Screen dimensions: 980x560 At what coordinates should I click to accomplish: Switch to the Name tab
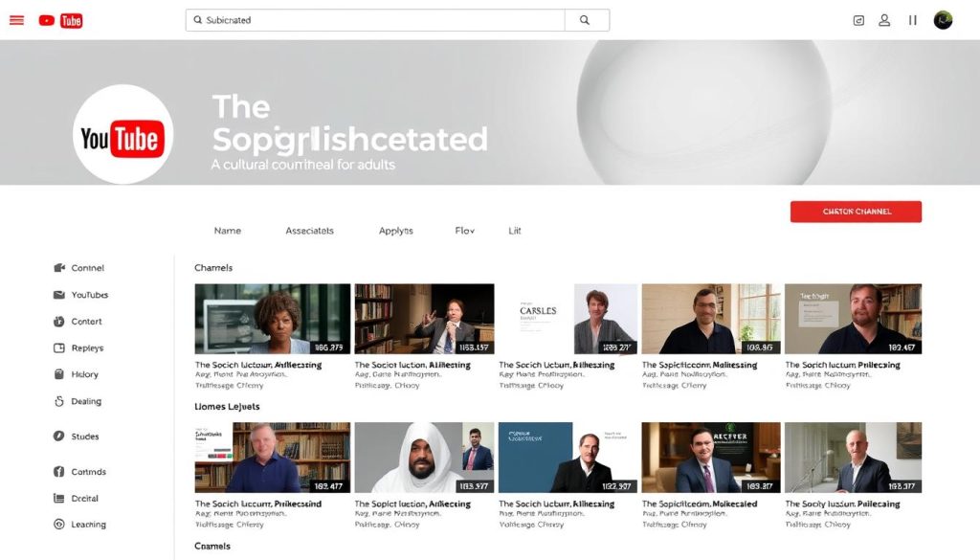pos(228,230)
